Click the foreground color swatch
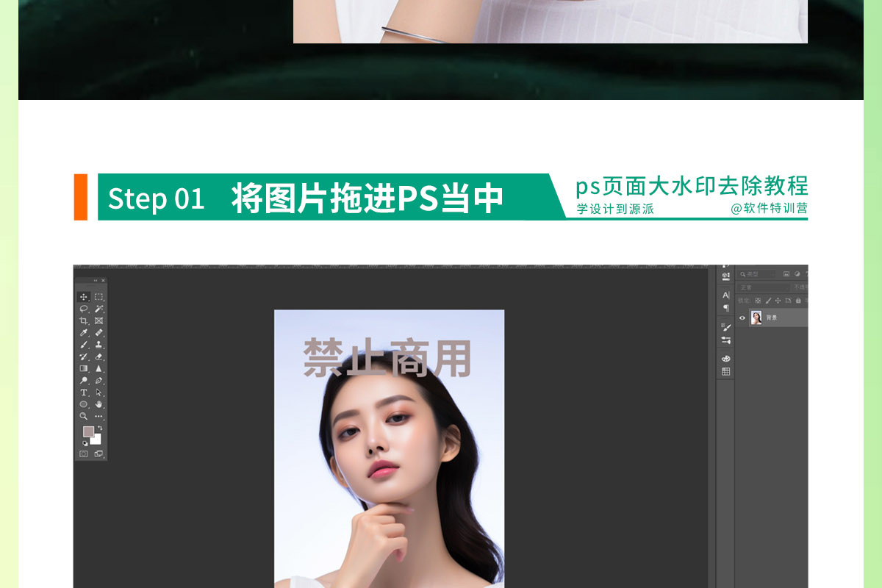Image resolution: width=882 pixels, height=588 pixels. pos(88,431)
